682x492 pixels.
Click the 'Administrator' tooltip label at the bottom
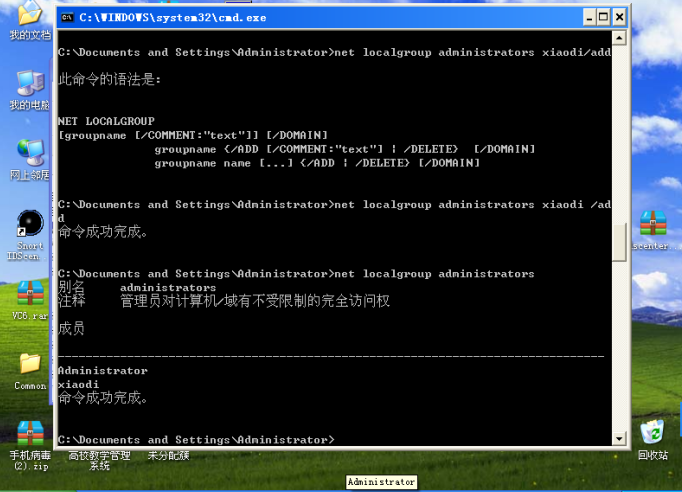(381, 482)
